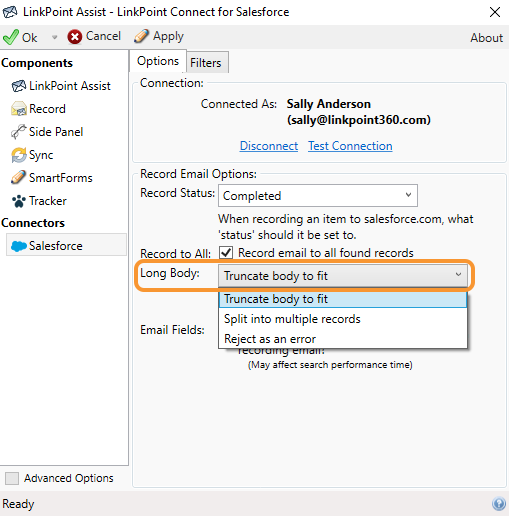
Task: Switch to the Options tab
Action: pyautogui.click(x=158, y=61)
